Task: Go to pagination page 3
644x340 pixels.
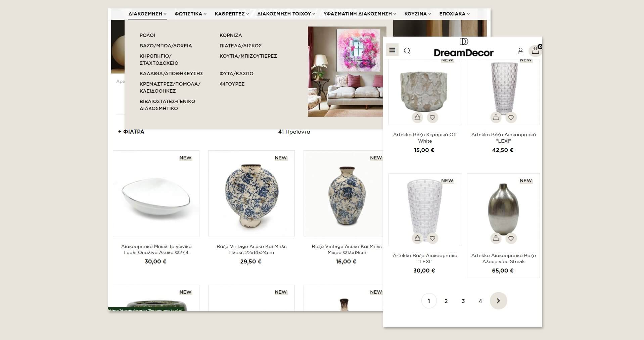Action: pyautogui.click(x=463, y=301)
